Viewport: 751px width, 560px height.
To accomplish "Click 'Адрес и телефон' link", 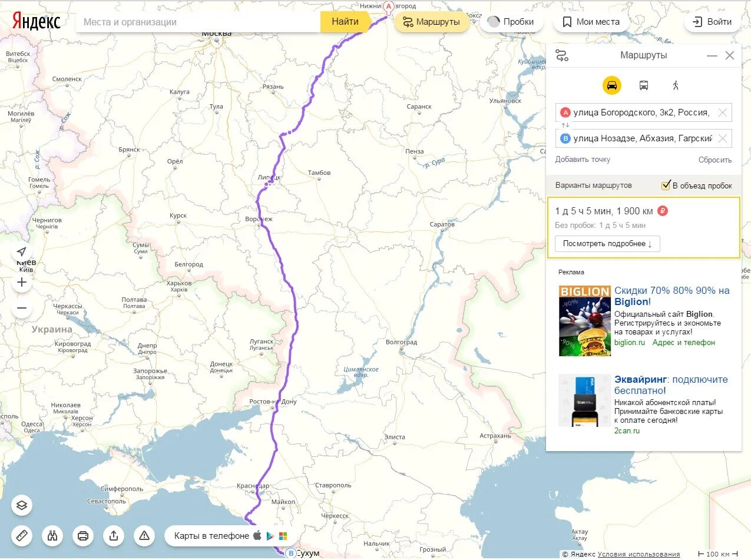I will pos(683,342).
